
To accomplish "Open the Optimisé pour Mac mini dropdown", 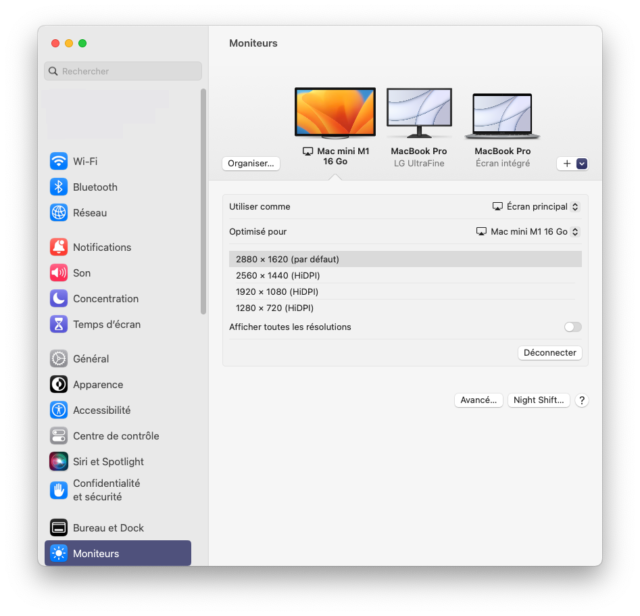I will tap(527, 231).
